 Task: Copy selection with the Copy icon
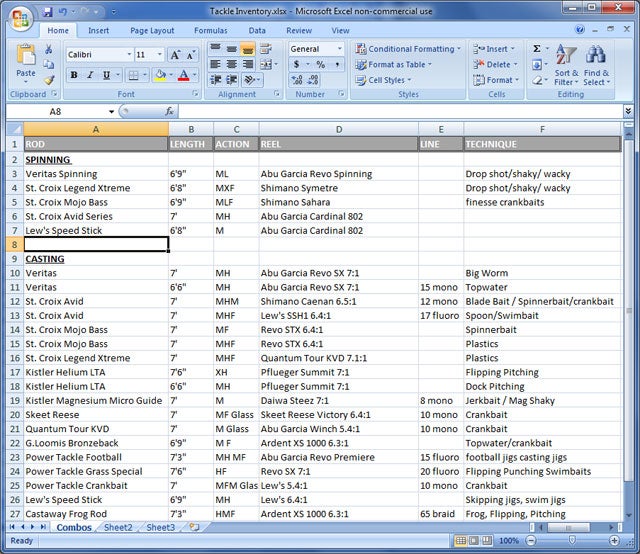49,64
